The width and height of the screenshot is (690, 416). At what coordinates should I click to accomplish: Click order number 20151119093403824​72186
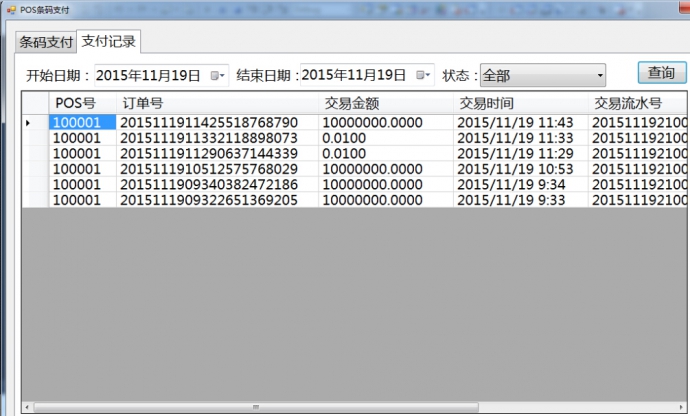coord(209,184)
